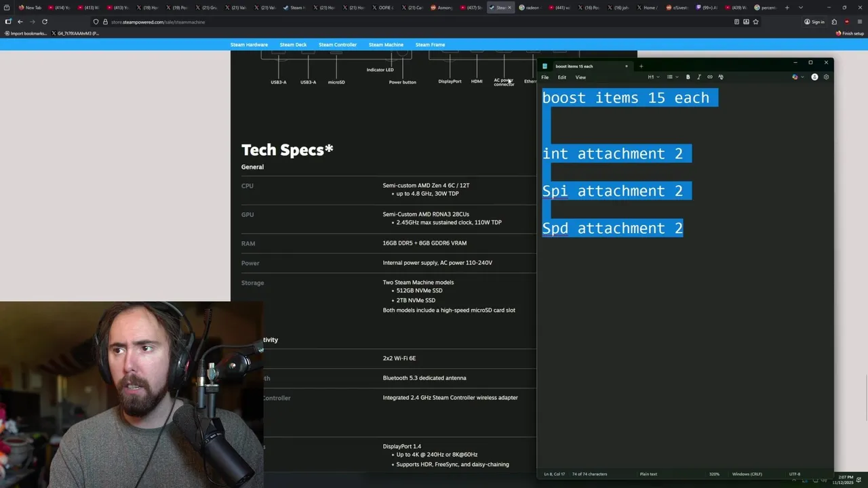Switch to the 'radeon' browser tab
Image resolution: width=868 pixels, height=488 pixels.
click(x=531, y=7)
